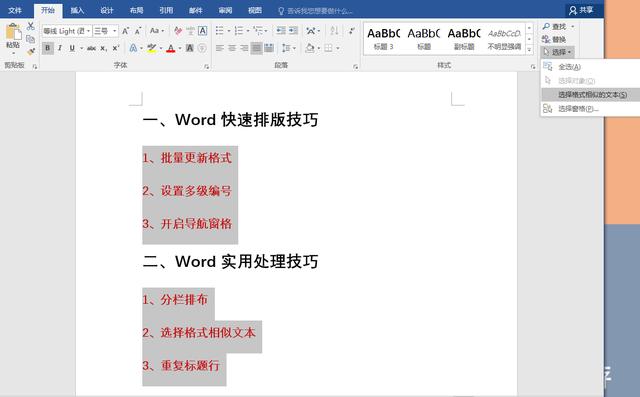The height and width of the screenshot is (397, 640).
Task: Increase paragraph indent
Action: (293, 31)
